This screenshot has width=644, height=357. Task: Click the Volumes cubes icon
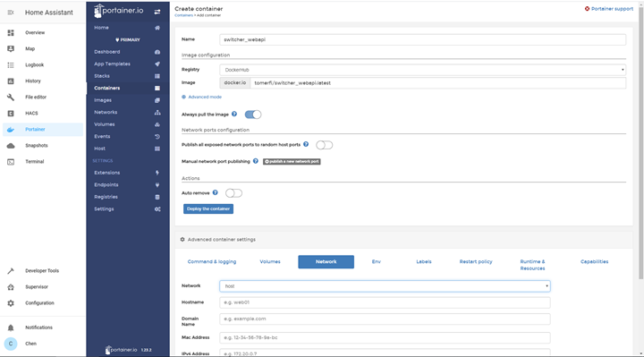[157, 124]
